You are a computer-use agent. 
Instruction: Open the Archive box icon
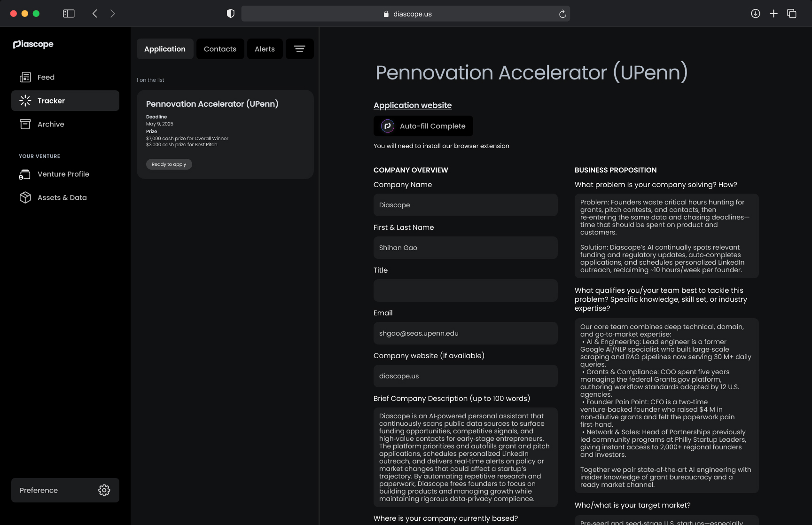point(25,124)
